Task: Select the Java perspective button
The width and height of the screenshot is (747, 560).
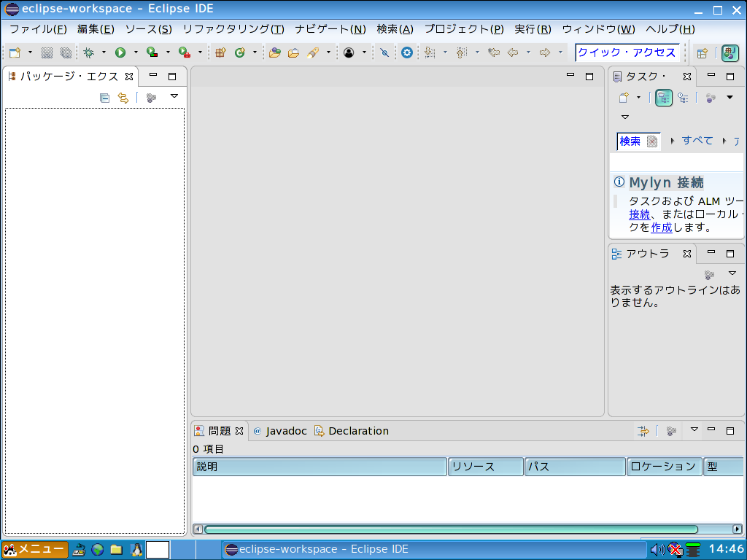Action: (x=729, y=53)
